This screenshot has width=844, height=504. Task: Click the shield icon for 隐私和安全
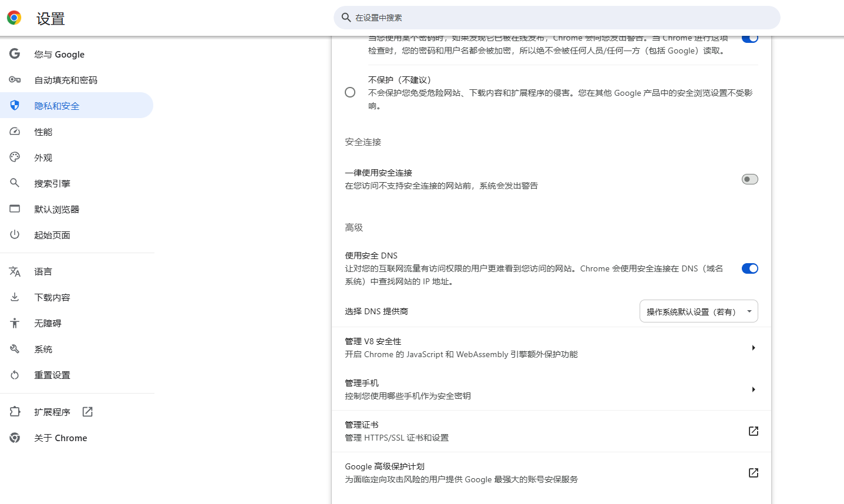pyautogui.click(x=15, y=106)
